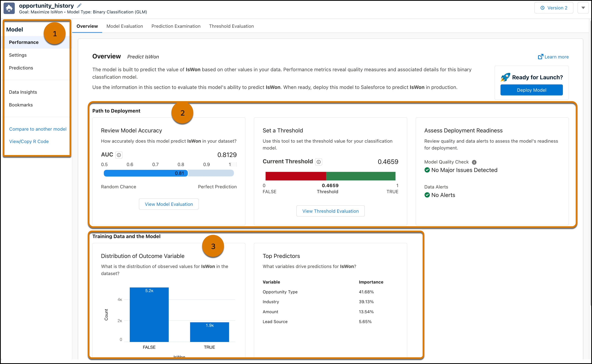The width and height of the screenshot is (592, 364).
Task: Open the info tooltip icon next to AUC
Action: (x=119, y=155)
